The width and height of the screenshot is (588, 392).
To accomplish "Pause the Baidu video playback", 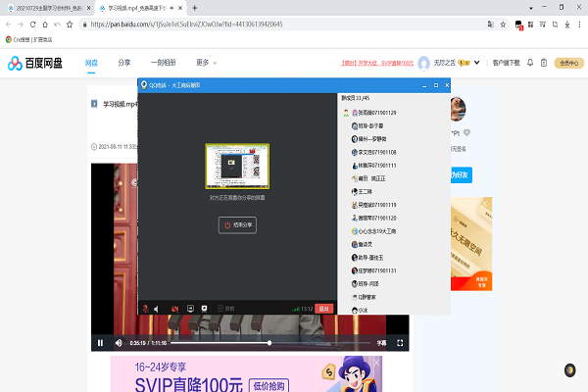I will 100,343.
